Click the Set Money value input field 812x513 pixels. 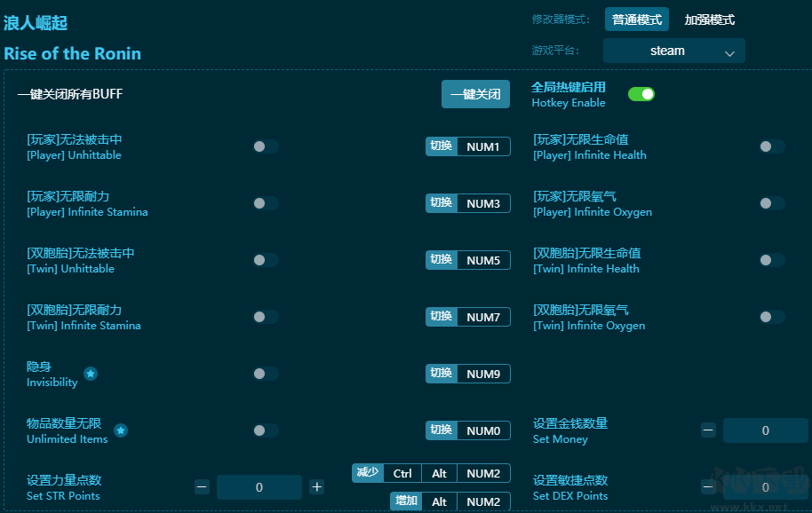(x=765, y=430)
